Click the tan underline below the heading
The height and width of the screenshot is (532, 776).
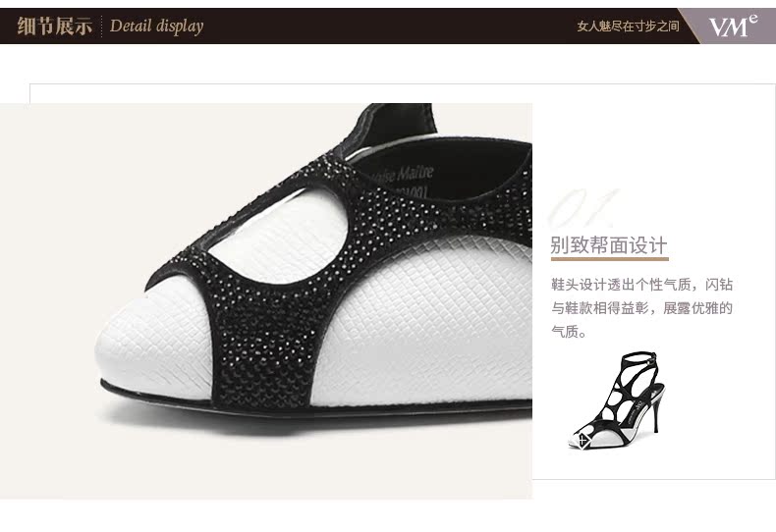tap(610, 258)
